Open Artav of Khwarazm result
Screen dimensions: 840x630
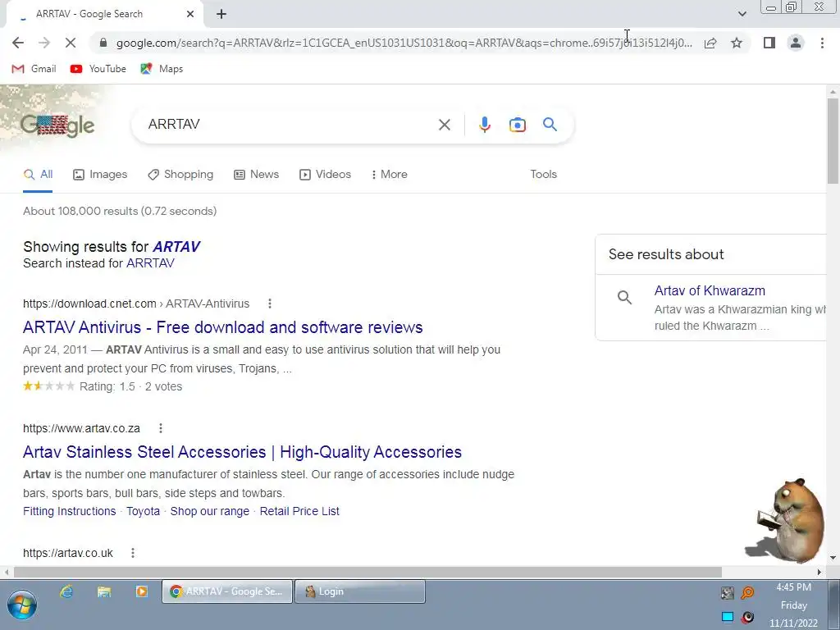point(710,290)
